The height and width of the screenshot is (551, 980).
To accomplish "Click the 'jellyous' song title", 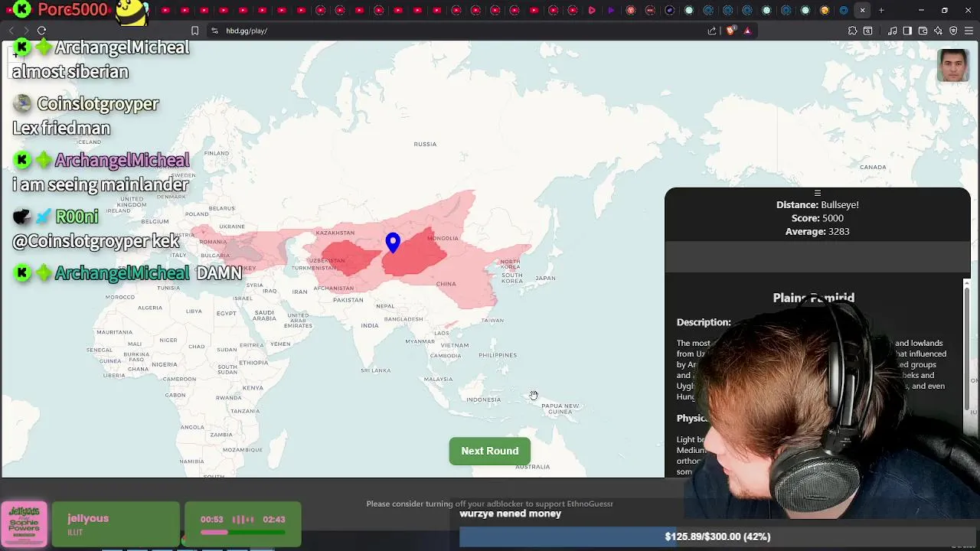I will (x=88, y=518).
